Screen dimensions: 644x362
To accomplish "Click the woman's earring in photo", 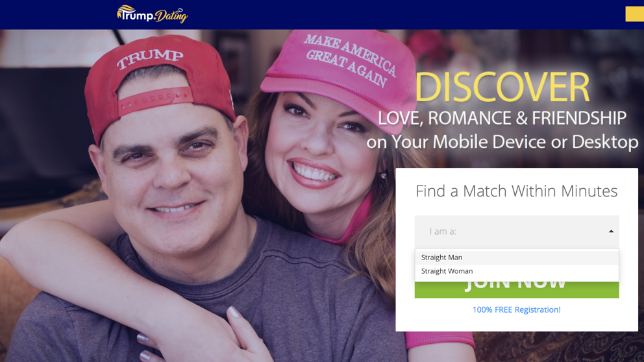I will pos(384,176).
